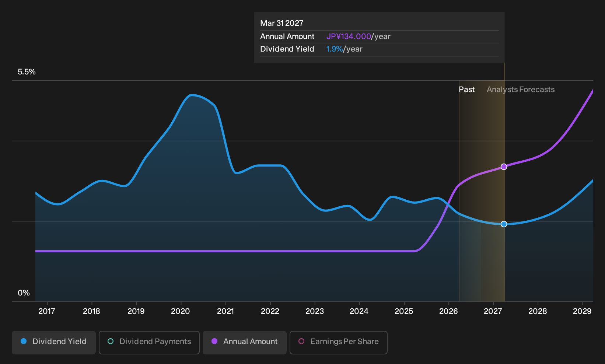Viewport: 605px width, 364px height.
Task: Click the pink Earnings Per Share circle
Action: (x=301, y=342)
